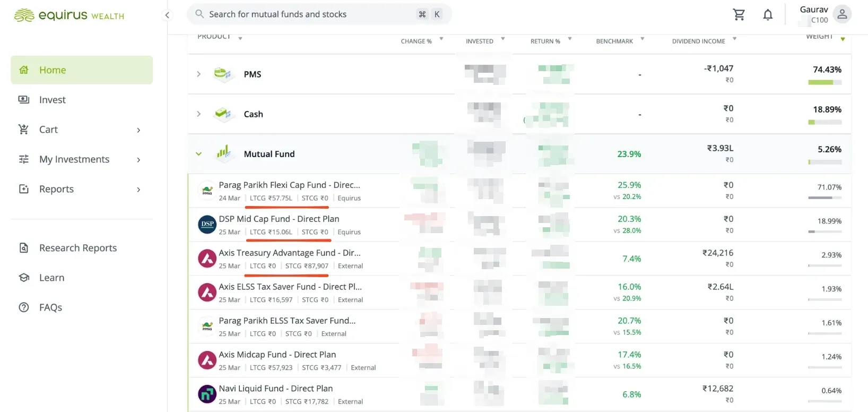
Task: Click the Research Reports sidebar icon
Action: coord(24,247)
